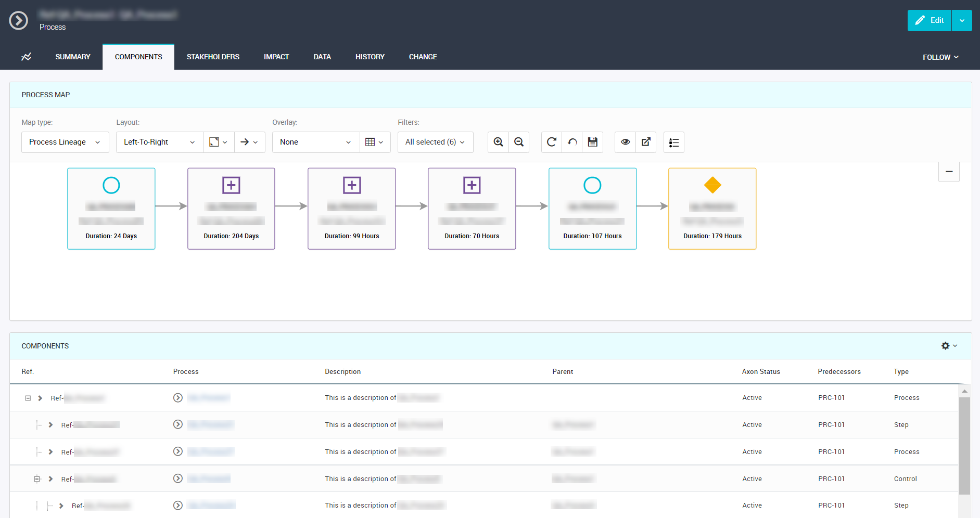Sort by the Ref. column header
980x518 pixels.
28,371
